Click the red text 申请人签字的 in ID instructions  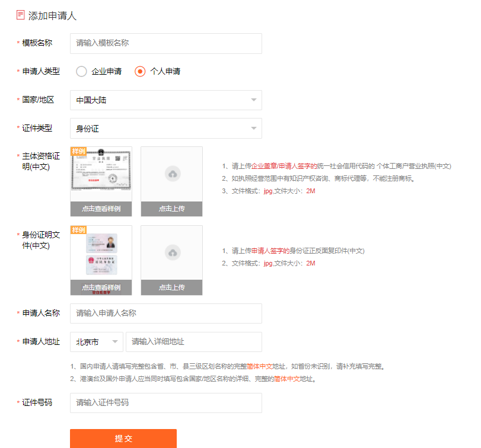point(270,251)
